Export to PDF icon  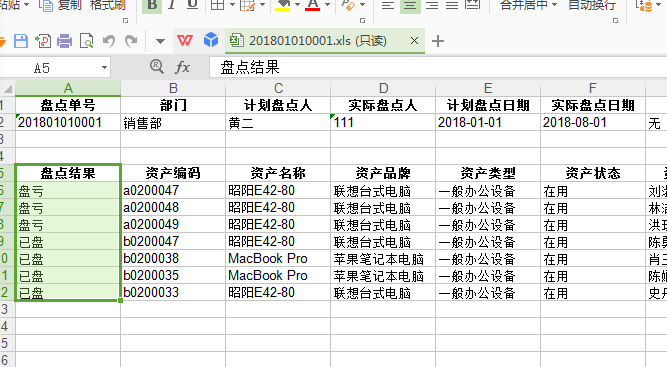[43, 41]
